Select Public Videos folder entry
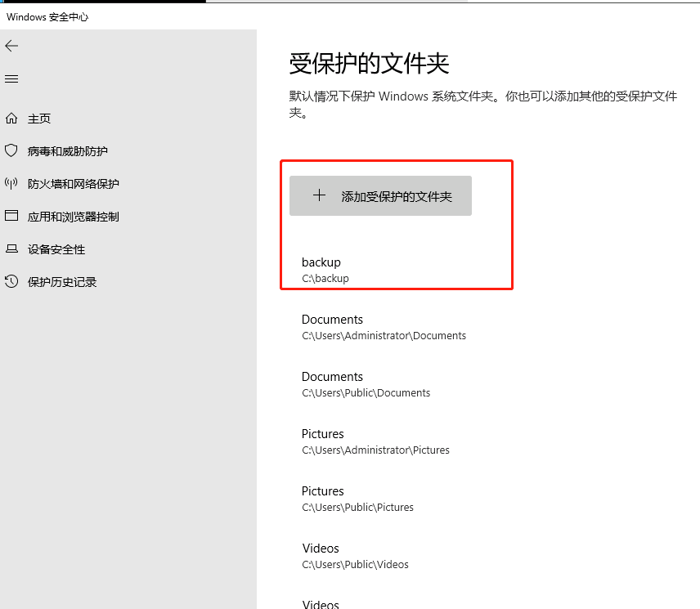 pos(355,556)
